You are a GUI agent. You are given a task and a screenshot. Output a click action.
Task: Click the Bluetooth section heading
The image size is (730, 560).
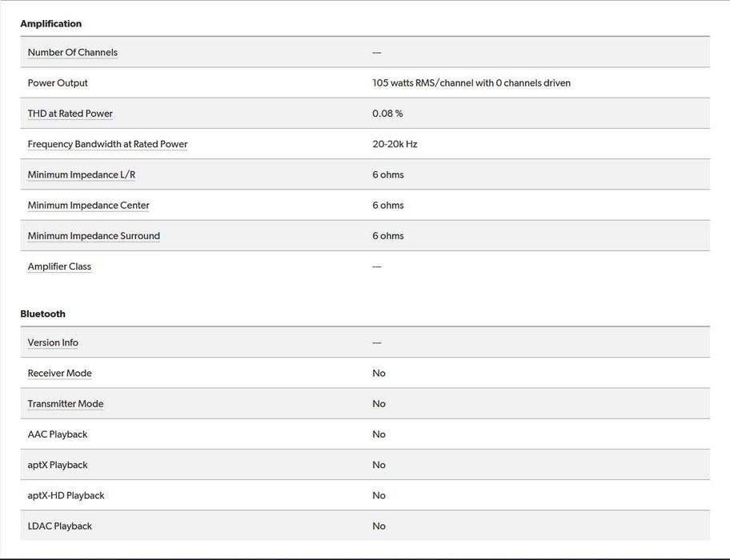pyautogui.click(x=42, y=314)
